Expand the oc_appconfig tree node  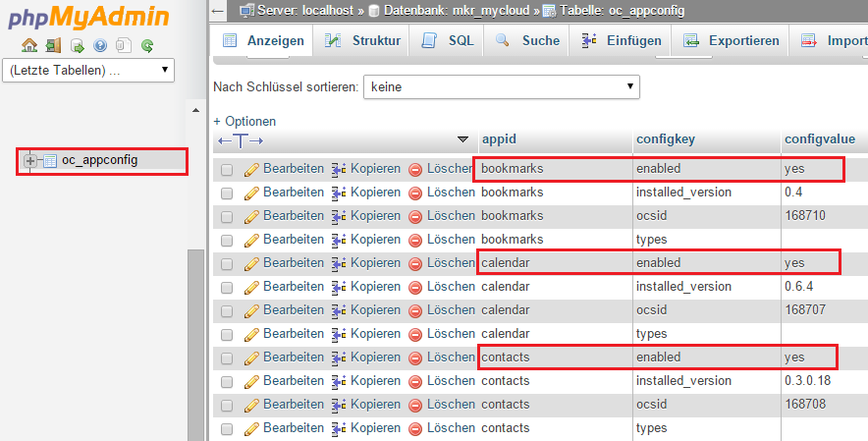30,160
